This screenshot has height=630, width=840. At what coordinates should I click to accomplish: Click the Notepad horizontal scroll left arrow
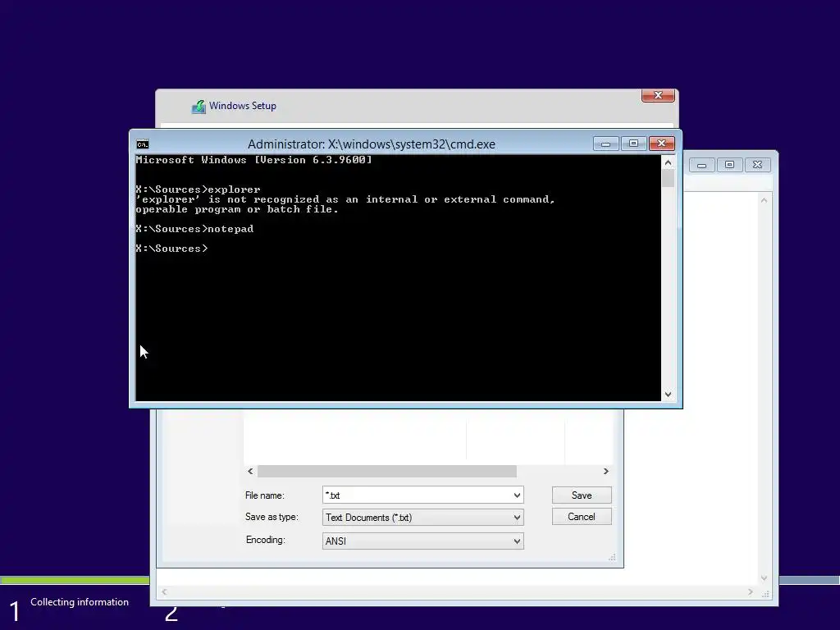(164, 592)
